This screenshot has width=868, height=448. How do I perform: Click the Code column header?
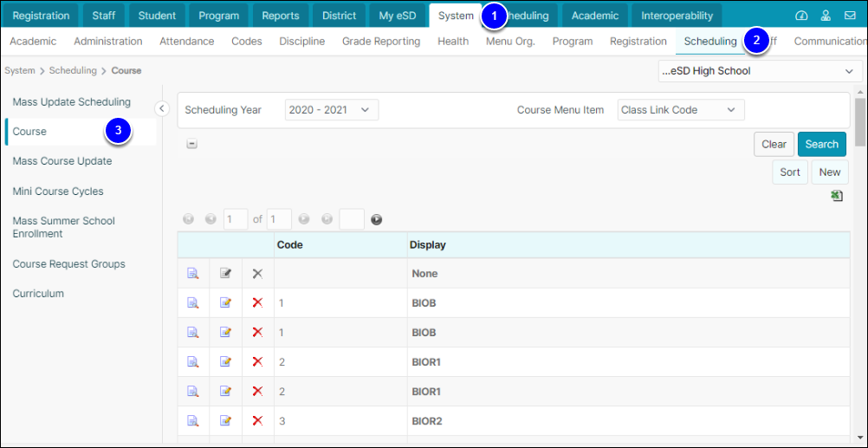(340, 244)
